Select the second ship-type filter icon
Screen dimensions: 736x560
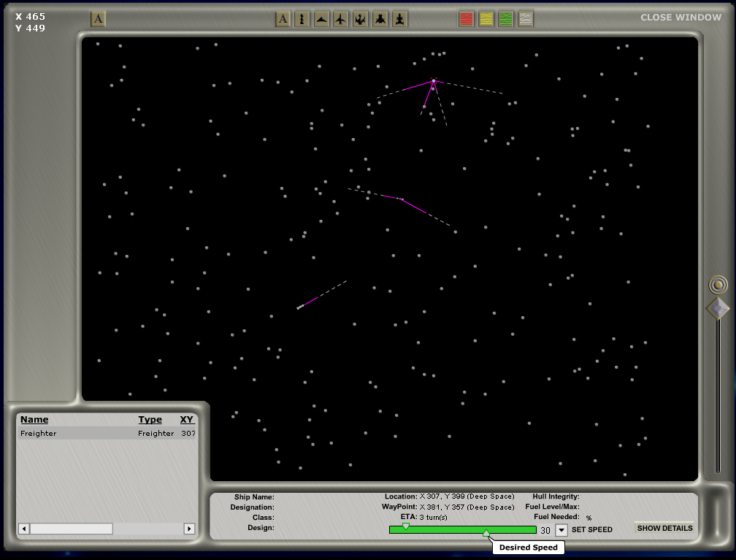coord(302,19)
